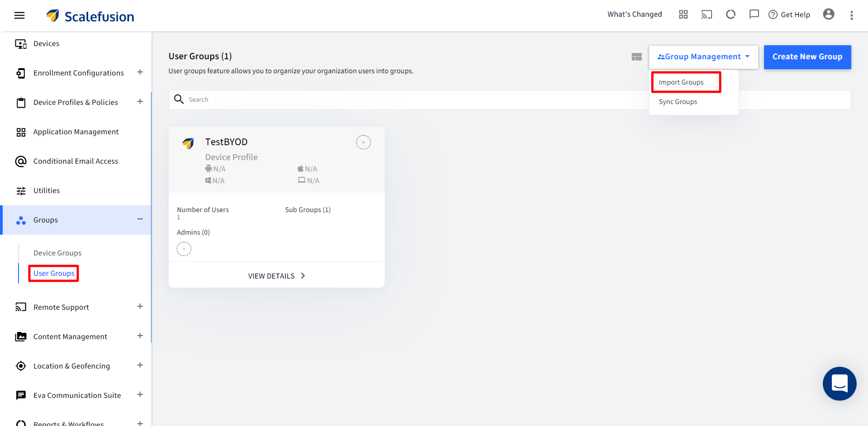Open the chat message icon in header
Viewport: 868px width, 426px height.
coord(754,14)
